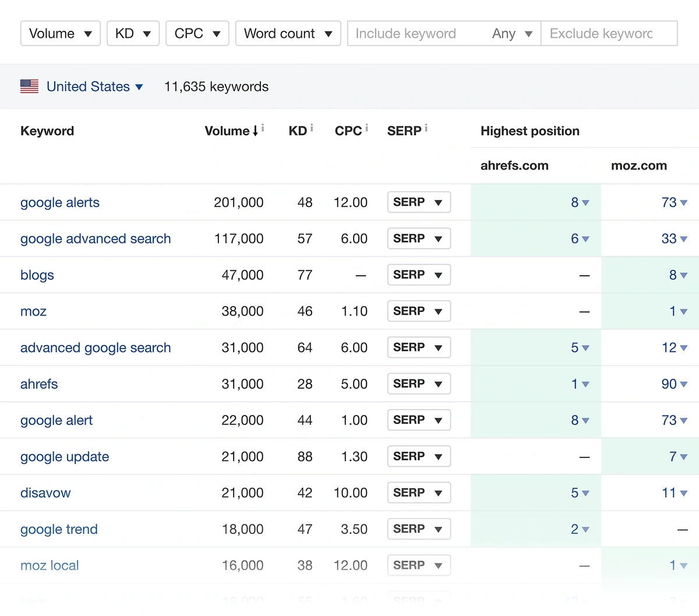Open the advanced google search keyword link
This screenshot has width=699, height=616.
pyautogui.click(x=96, y=347)
